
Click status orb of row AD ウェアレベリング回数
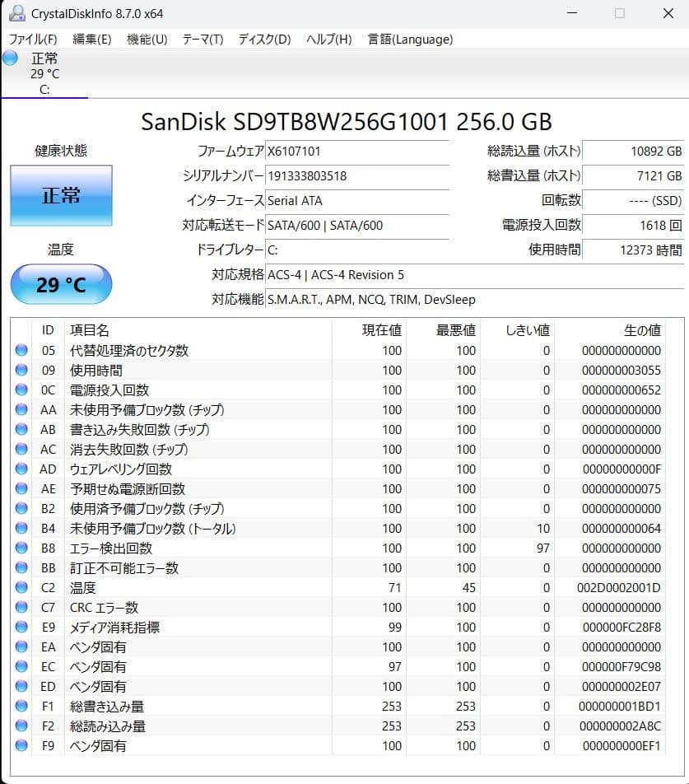[x=21, y=469]
